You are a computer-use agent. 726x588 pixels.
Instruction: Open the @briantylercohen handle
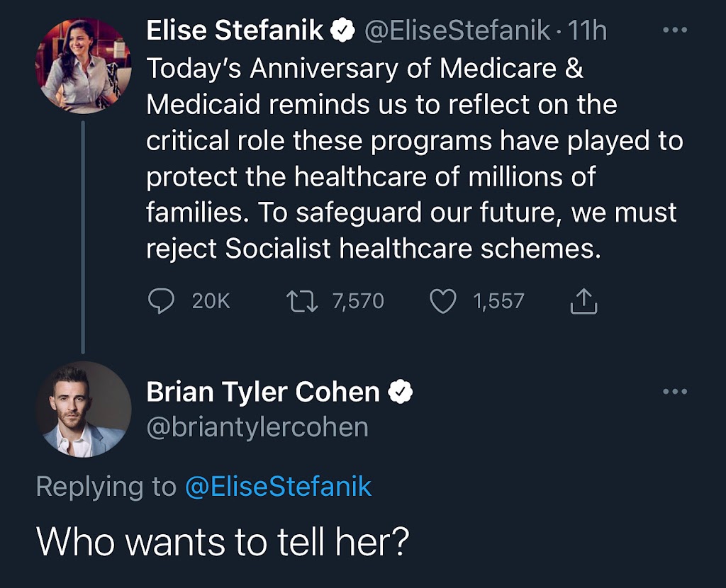[x=257, y=427]
